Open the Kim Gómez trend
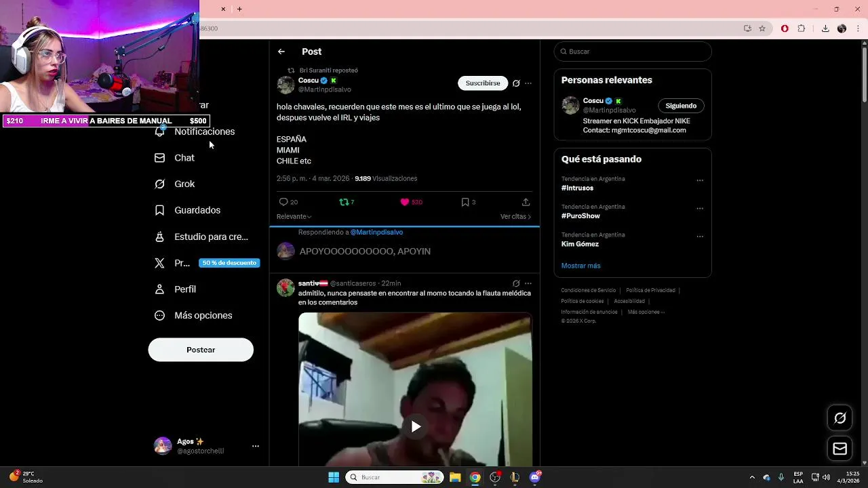This screenshot has width=868, height=488. (580, 244)
